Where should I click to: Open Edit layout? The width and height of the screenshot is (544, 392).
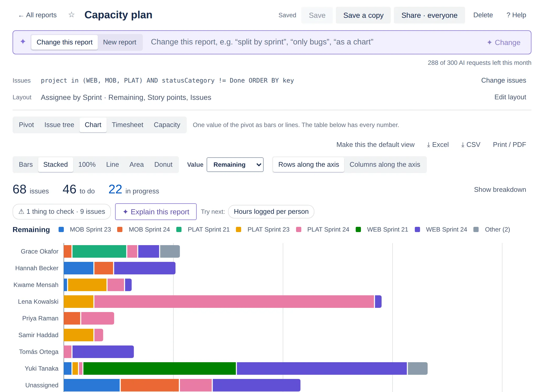coord(510,97)
